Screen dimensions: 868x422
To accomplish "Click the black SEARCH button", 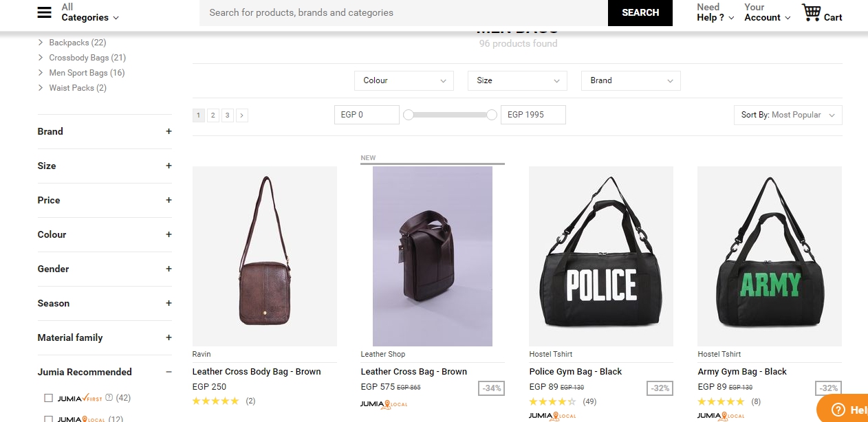I will pos(640,12).
